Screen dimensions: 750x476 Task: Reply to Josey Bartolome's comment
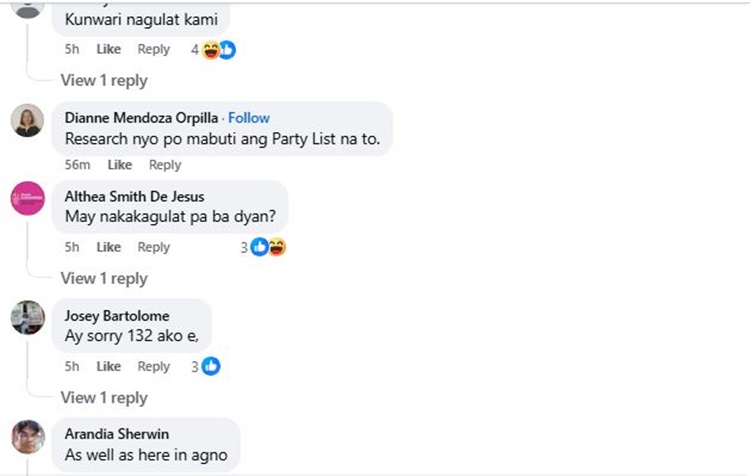[154, 366]
